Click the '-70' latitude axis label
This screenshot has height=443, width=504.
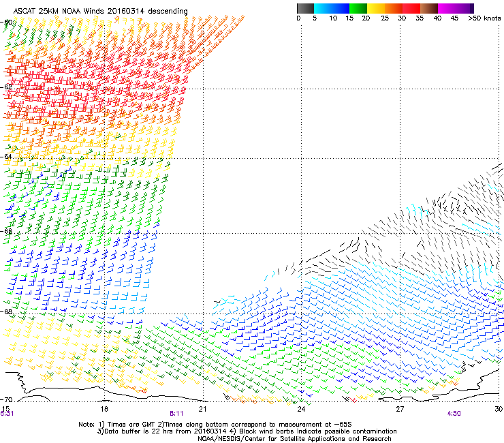coord(7,400)
